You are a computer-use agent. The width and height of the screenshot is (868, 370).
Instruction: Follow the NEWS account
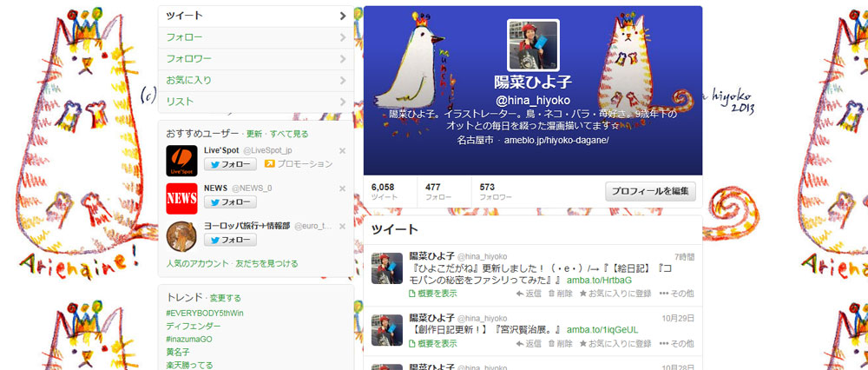click(230, 202)
